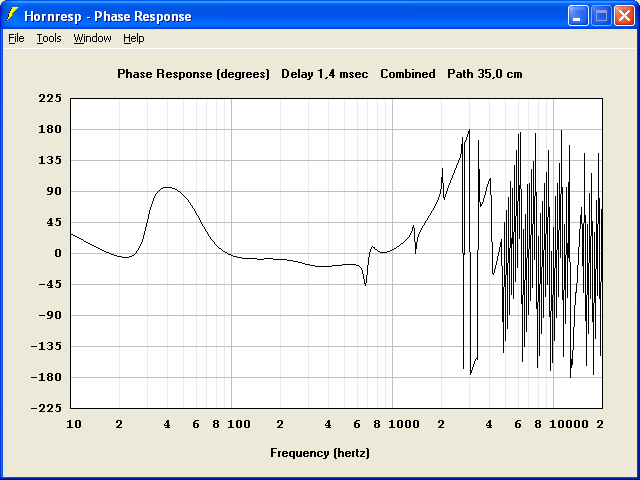Click the 'Combined' label above chart
The width and height of the screenshot is (640, 480).
(x=408, y=74)
